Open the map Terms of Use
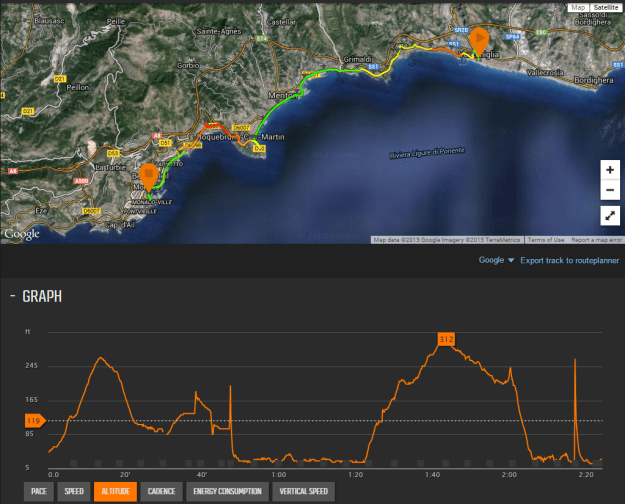625x504 pixels. pos(544,240)
